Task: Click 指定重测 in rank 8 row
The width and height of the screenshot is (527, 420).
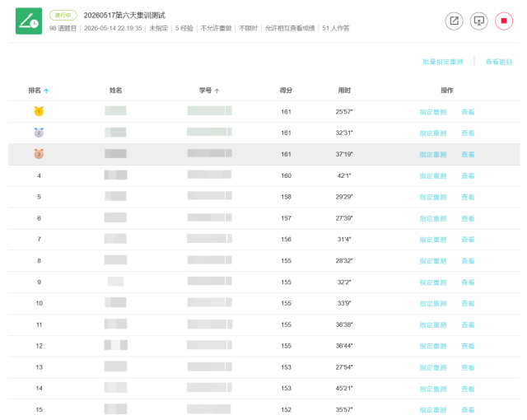Action: click(433, 261)
